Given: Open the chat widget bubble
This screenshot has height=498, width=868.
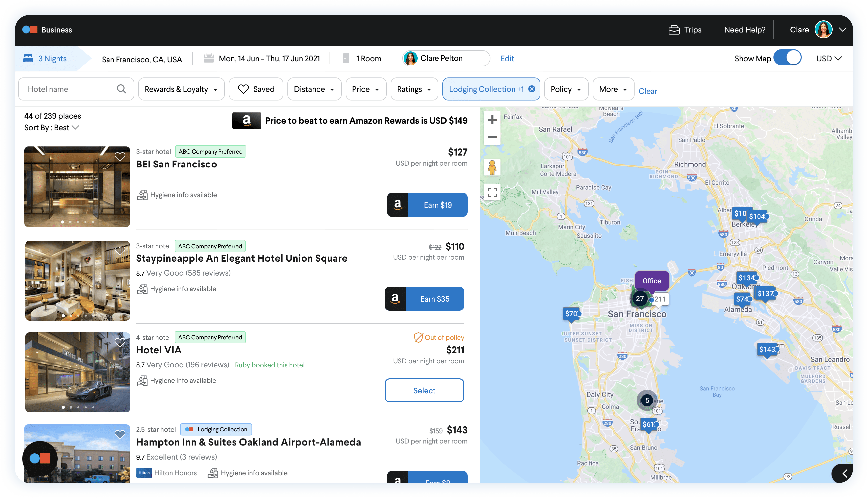Looking at the screenshot, I should (40, 458).
